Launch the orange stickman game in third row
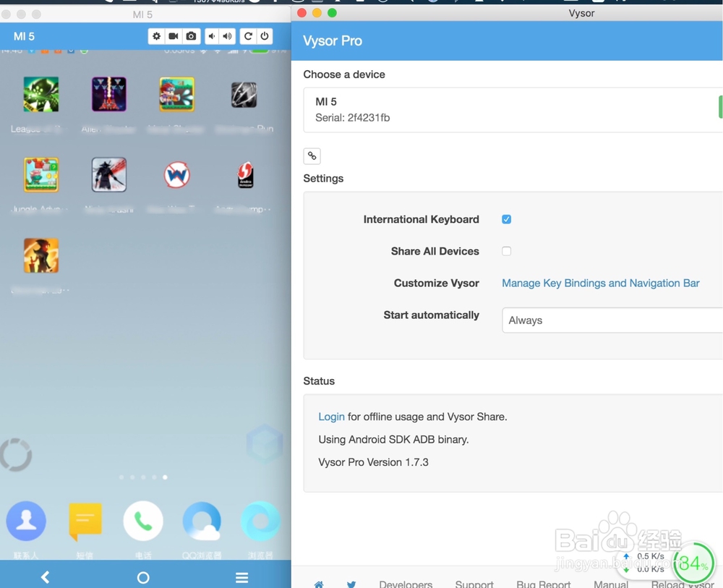723x588 pixels. click(x=41, y=255)
